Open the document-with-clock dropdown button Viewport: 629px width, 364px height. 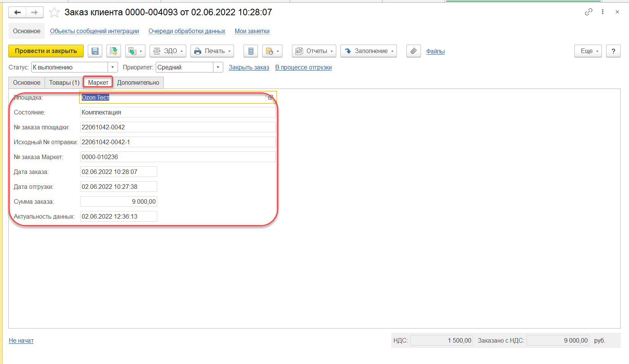(x=272, y=51)
